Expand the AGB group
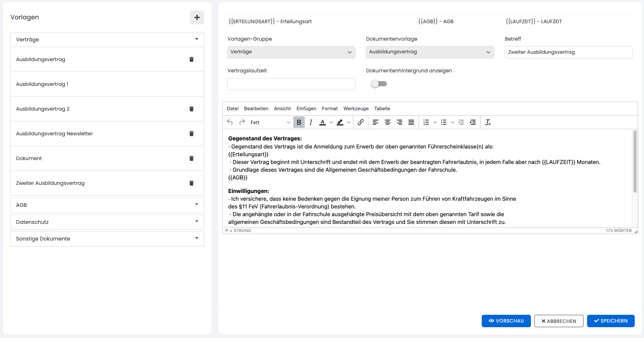This screenshot has width=644, height=338. point(107,205)
